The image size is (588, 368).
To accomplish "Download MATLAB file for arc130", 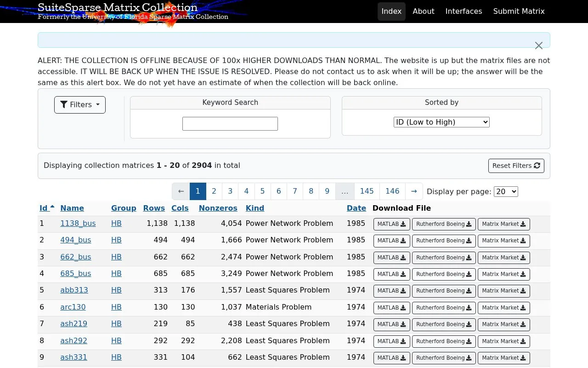I will click(392, 308).
